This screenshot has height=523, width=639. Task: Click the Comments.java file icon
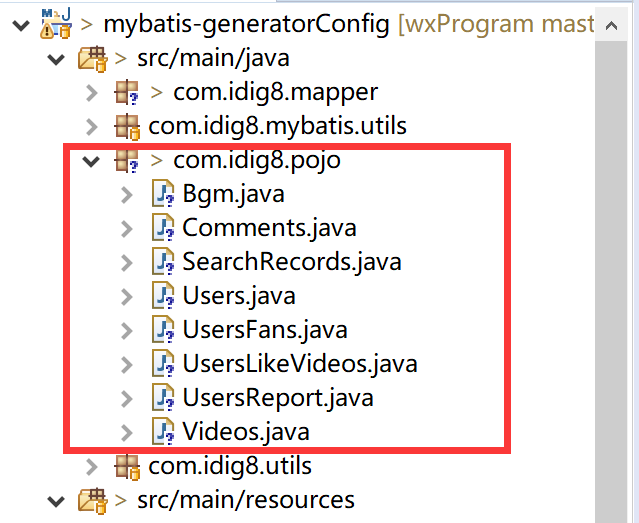click(x=163, y=228)
